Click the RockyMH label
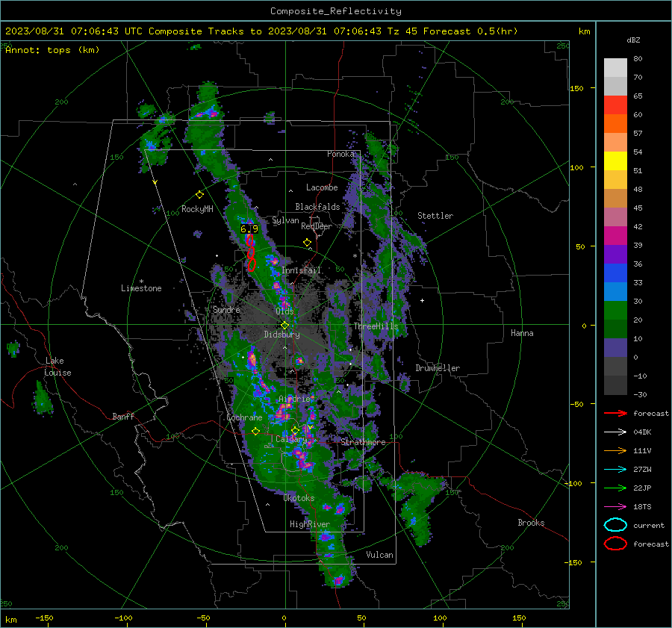The height and width of the screenshot is (628, 672). coord(197,209)
